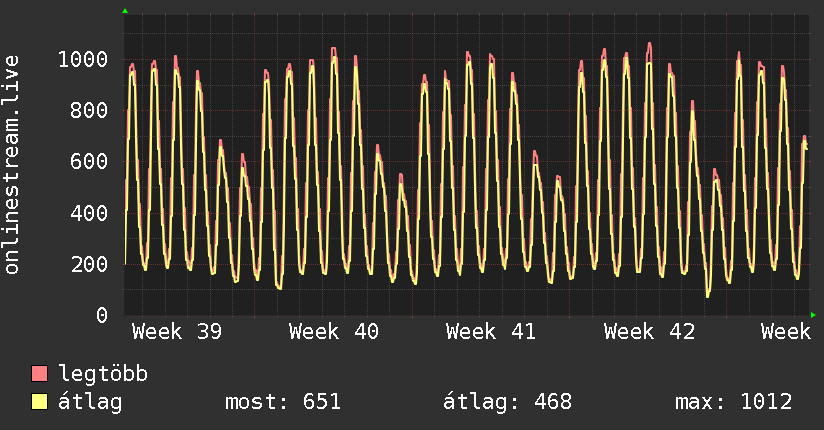Click the onlinestream.live vertical axis title
Image resolution: width=824 pixels, height=430 pixels.
click(12, 165)
